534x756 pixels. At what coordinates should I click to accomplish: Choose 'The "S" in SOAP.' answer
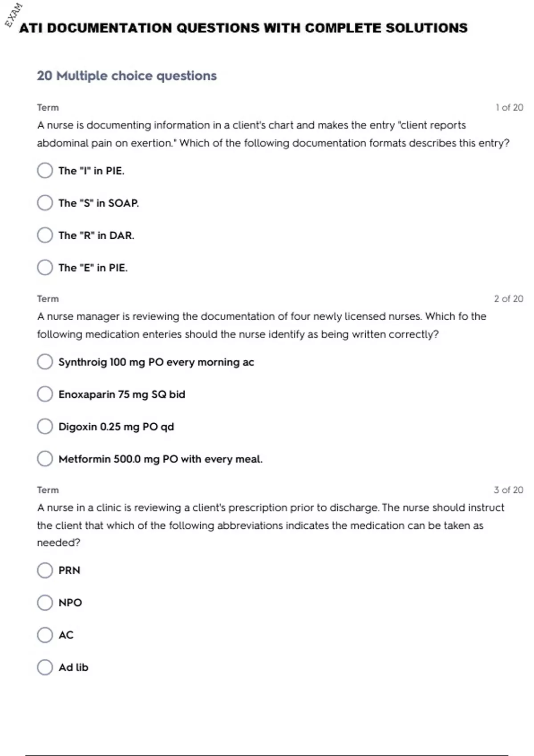pyautogui.click(x=45, y=203)
